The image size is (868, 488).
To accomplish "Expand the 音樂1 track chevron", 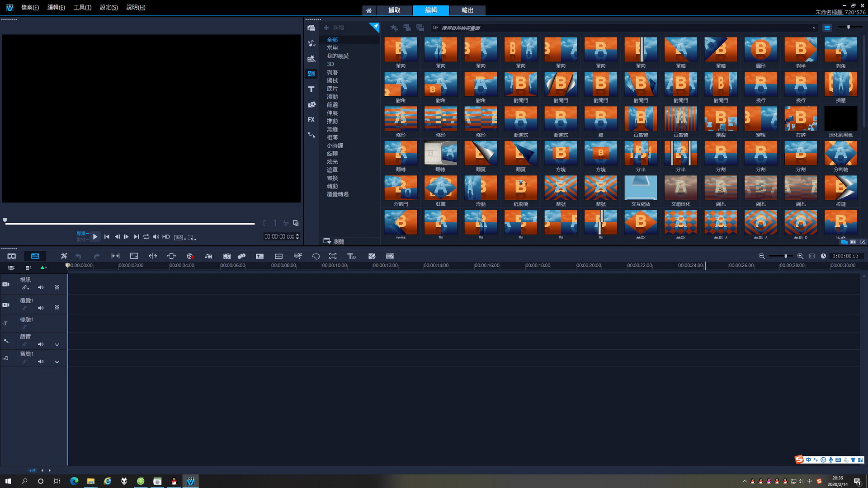I will pos(57,361).
